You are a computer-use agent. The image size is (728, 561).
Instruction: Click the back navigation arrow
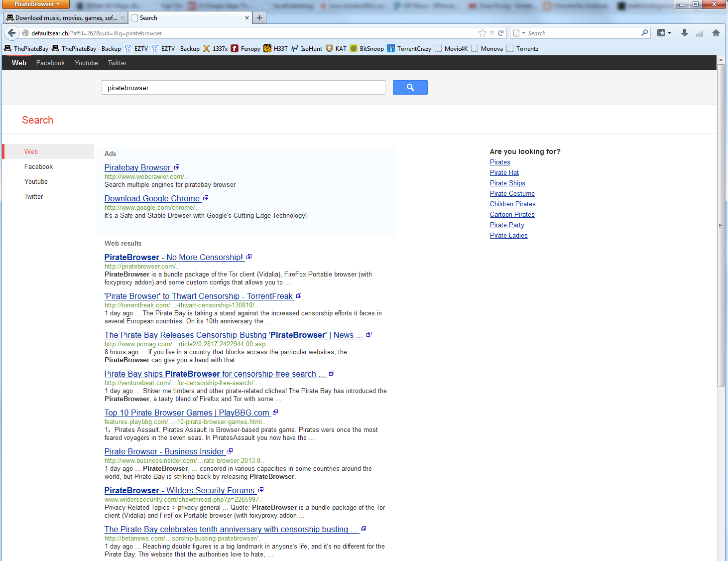pyautogui.click(x=12, y=33)
